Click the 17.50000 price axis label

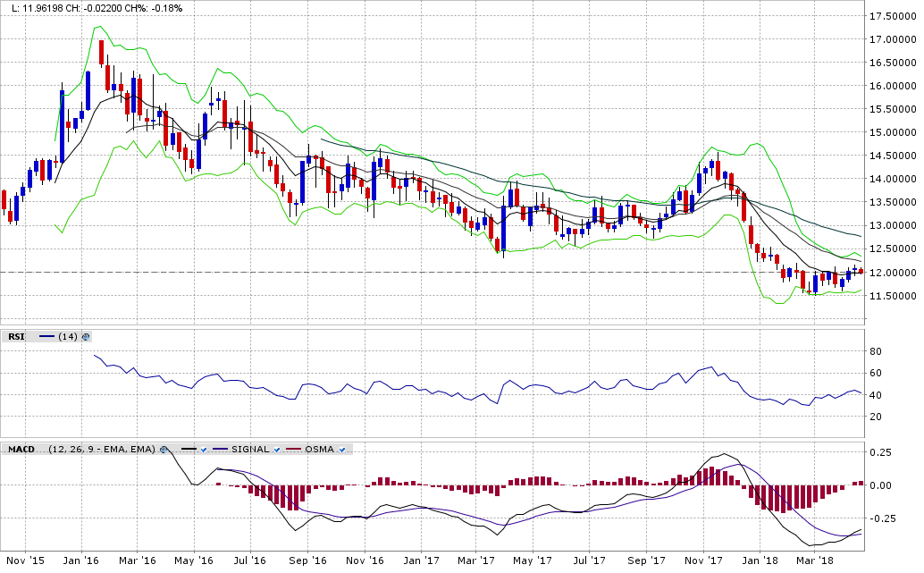point(894,16)
